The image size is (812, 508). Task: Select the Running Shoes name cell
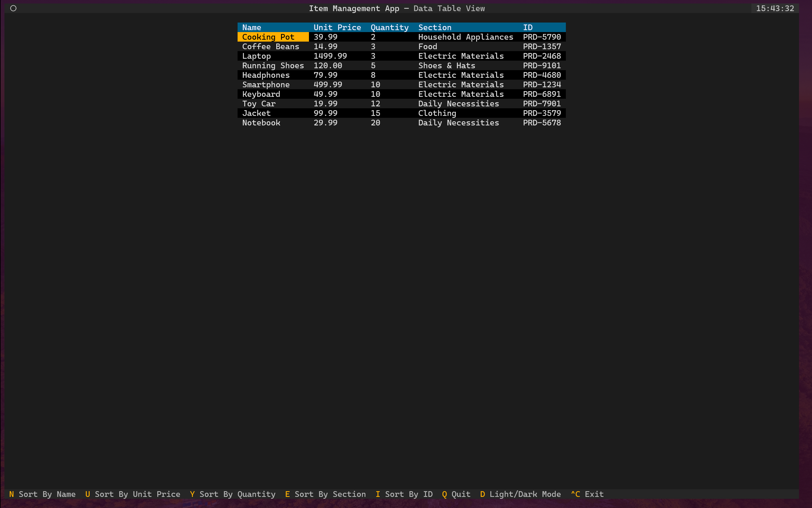(x=273, y=65)
